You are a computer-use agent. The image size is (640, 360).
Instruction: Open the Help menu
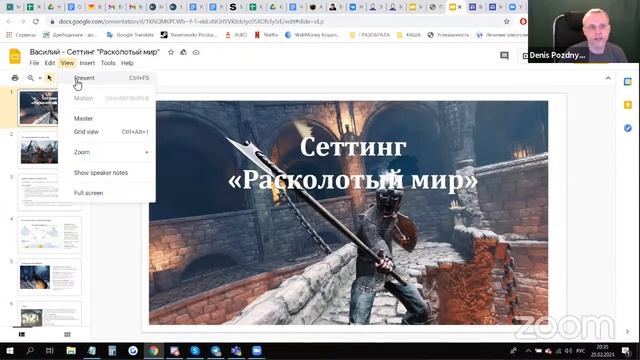127,63
